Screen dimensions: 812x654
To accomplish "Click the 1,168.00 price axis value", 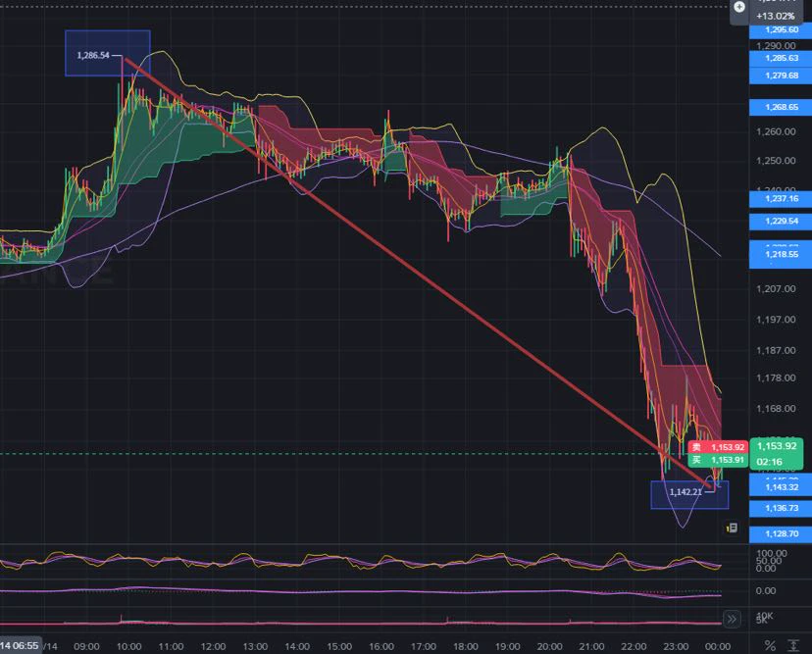I will click(x=776, y=409).
